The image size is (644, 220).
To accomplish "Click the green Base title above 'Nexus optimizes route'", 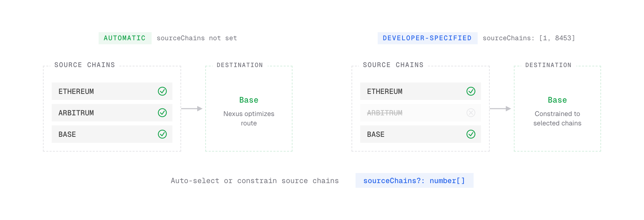I will [249, 100].
